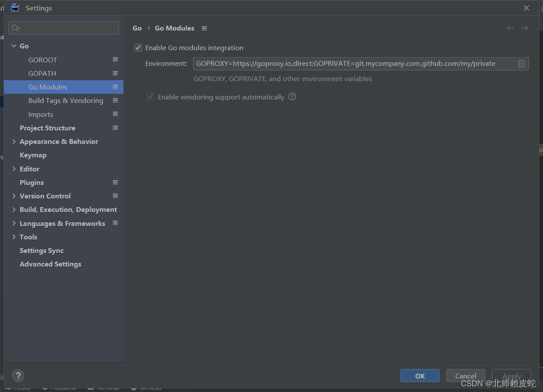Navigate back with the left arrow

[x=510, y=28]
